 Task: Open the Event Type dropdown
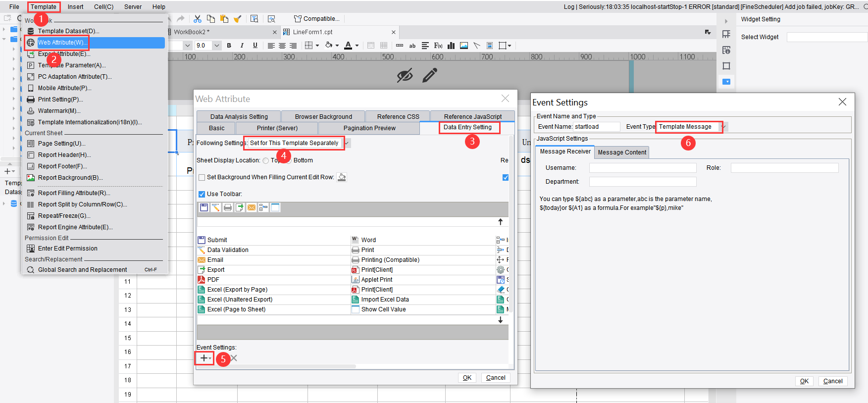coord(724,127)
